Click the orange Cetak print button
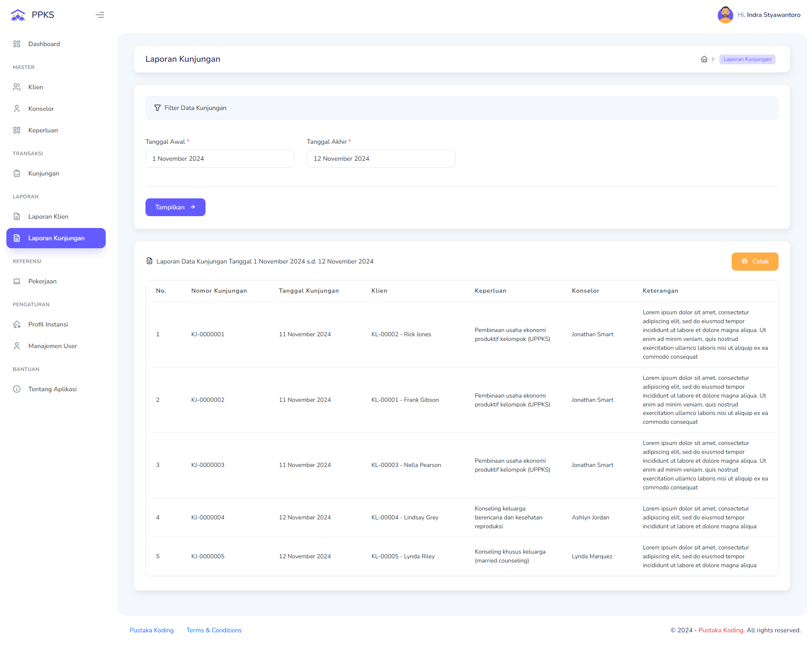The image size is (812, 645). coord(755,261)
